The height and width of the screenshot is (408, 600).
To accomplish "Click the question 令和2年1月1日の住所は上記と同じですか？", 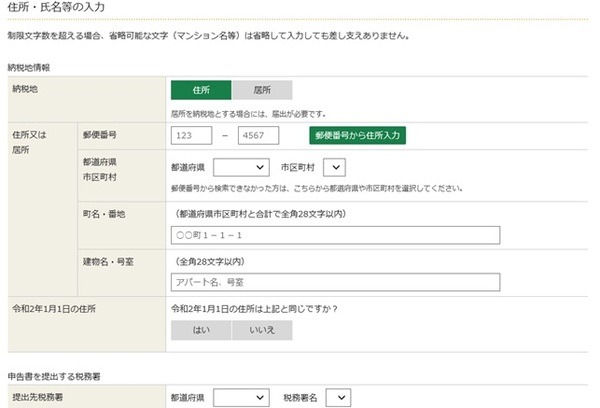I will pos(254,309).
